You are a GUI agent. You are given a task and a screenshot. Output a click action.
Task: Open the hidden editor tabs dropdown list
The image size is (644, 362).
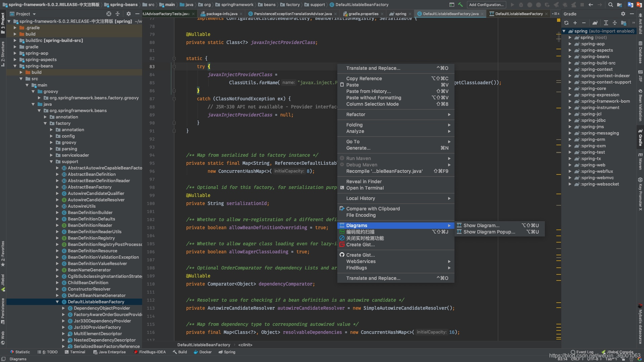[556, 14]
